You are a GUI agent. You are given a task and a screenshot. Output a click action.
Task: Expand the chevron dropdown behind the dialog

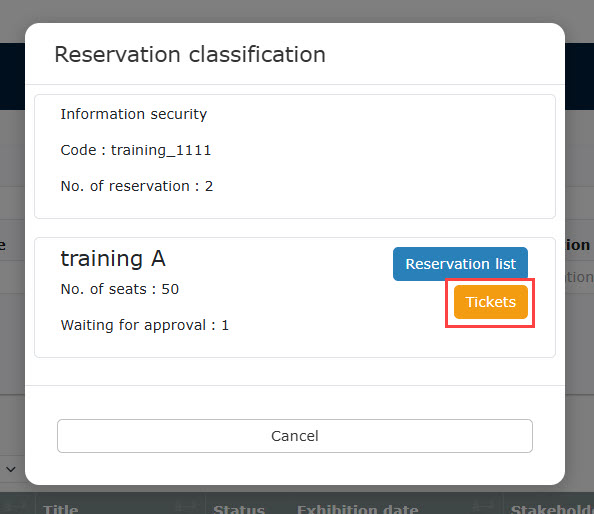[x=11, y=469]
